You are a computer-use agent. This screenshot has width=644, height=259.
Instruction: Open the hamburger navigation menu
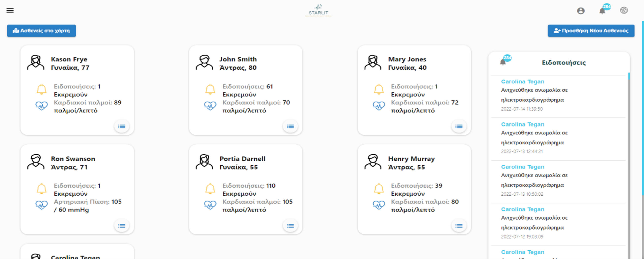pyautogui.click(x=10, y=10)
